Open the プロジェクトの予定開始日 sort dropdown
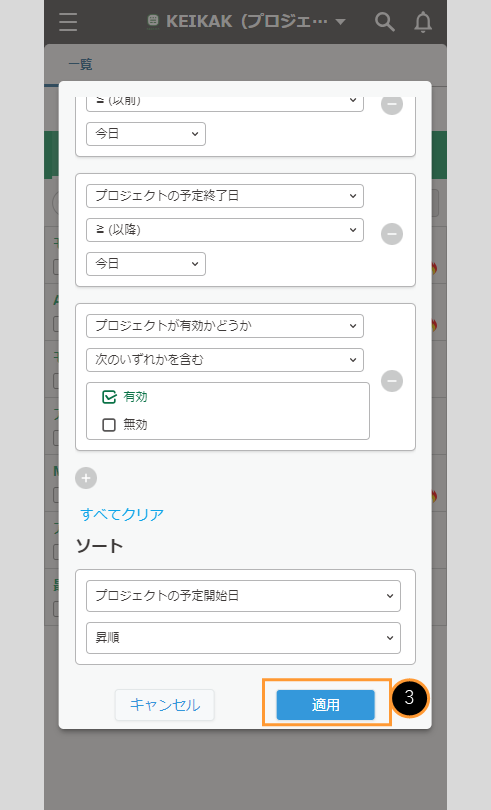Viewport: 491px width, 810px height. [243, 596]
